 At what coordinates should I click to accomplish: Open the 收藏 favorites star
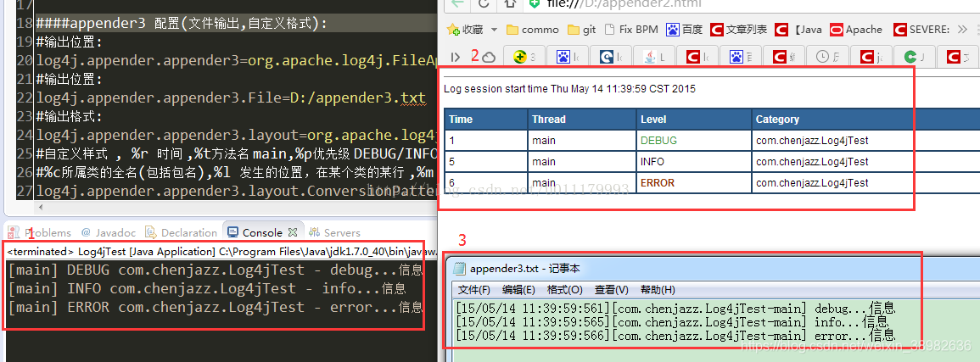point(454,30)
